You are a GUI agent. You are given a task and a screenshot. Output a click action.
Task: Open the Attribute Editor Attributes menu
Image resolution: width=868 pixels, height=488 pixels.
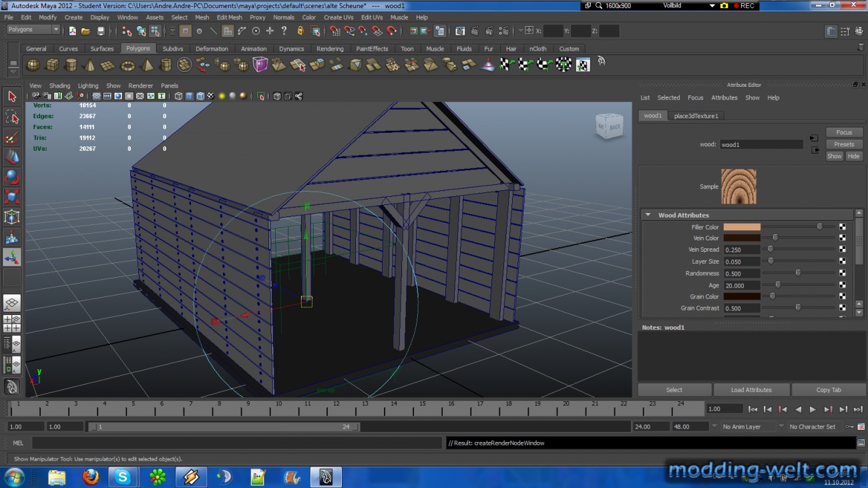724,97
